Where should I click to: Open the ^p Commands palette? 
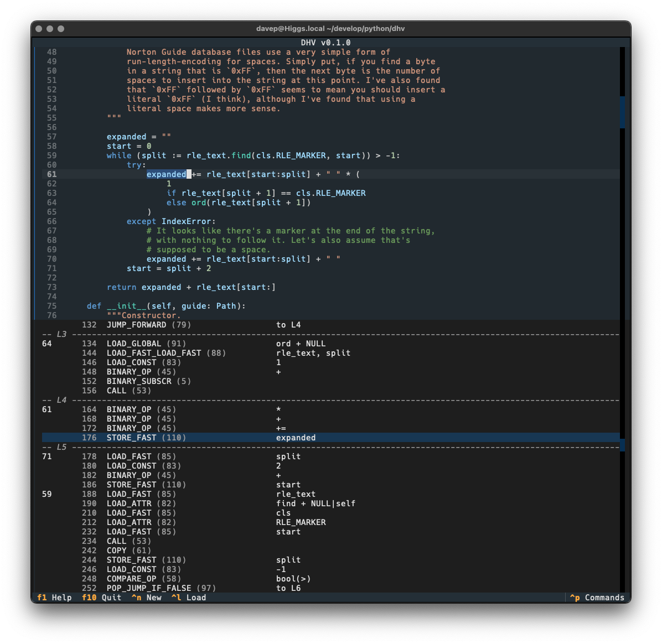click(597, 597)
